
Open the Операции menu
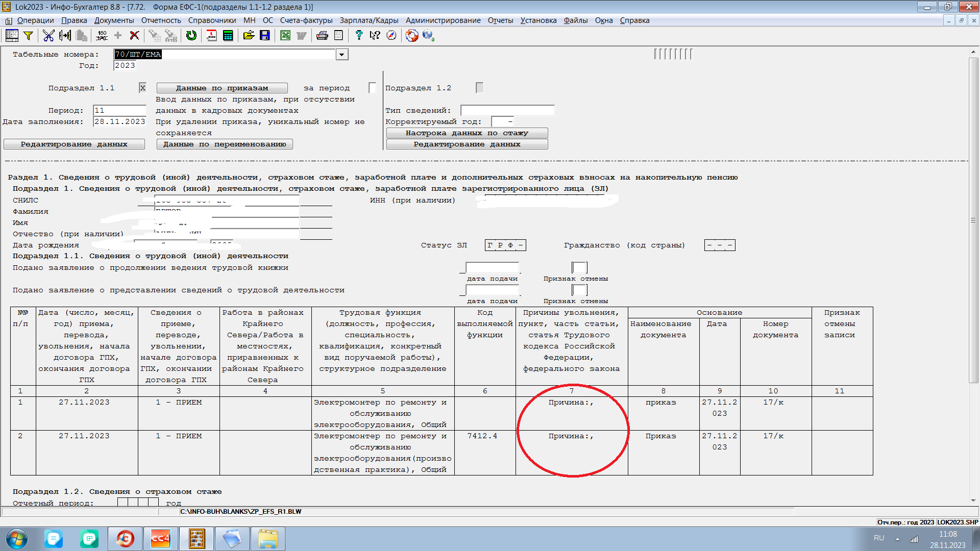(x=35, y=20)
